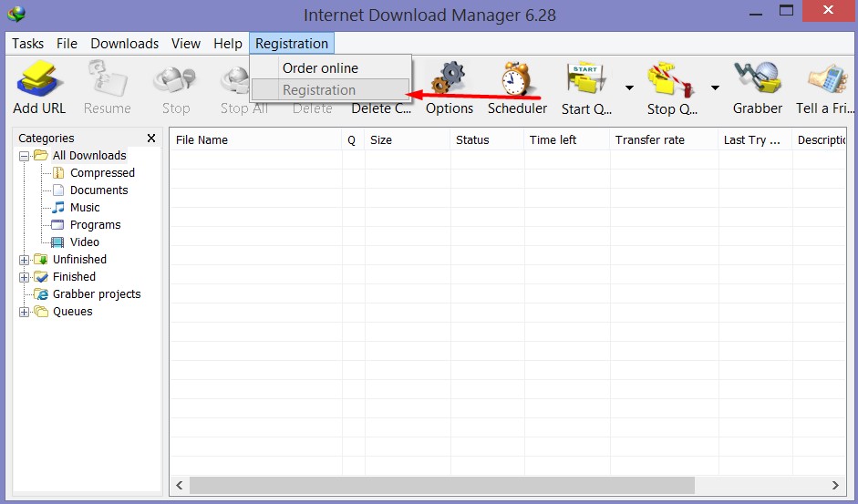
Task: Sort by Size column header
Action: (x=407, y=140)
